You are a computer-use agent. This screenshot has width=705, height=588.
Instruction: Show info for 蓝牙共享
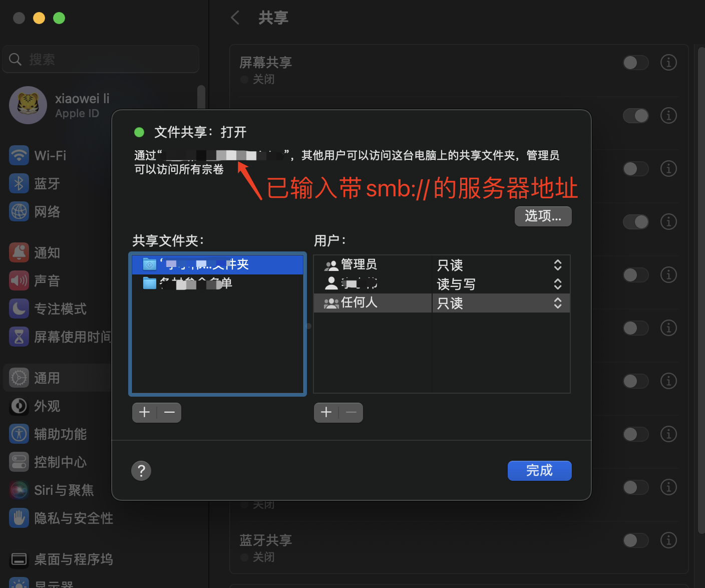coord(668,540)
